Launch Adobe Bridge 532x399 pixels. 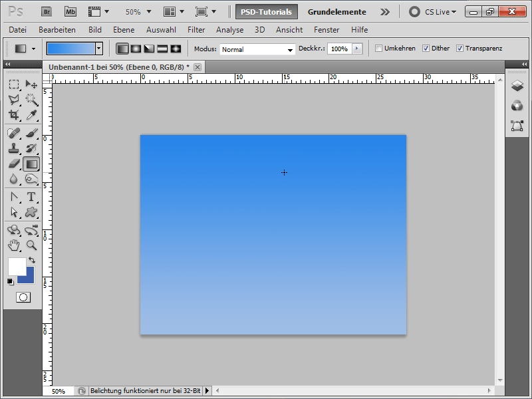point(47,12)
